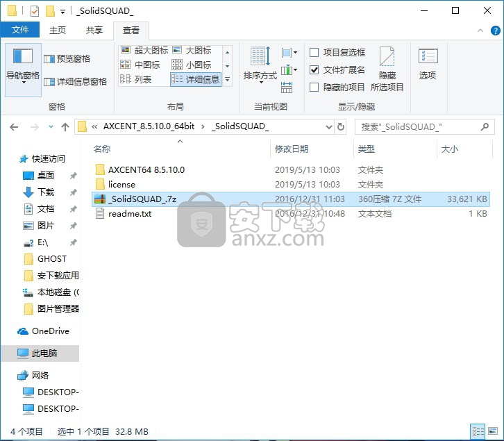This screenshot has height=441, width=504.
Task: Click Size all columns to fit icon
Action: click(287, 88)
